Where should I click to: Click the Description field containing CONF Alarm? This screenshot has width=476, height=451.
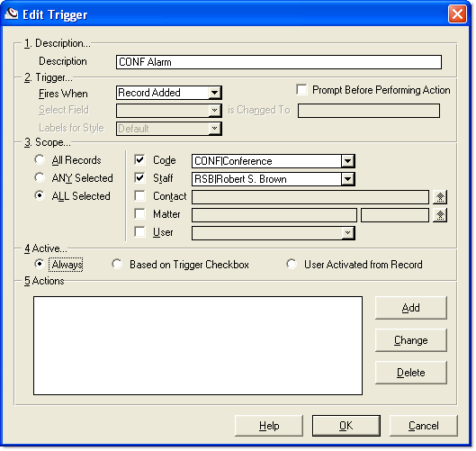279,62
